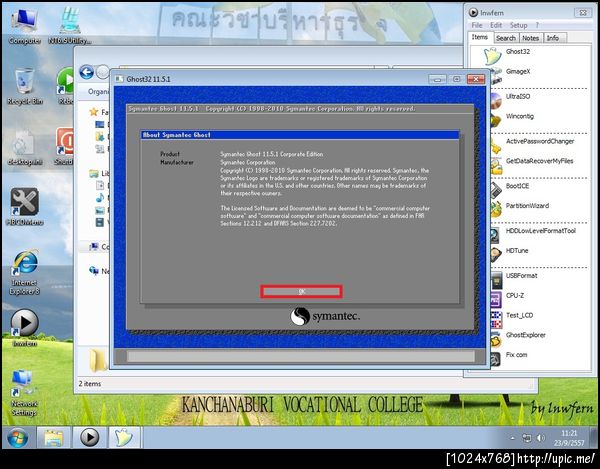Launch CPU-Z from Inwfern list
Screen dimensions: 600x469
(x=515, y=295)
